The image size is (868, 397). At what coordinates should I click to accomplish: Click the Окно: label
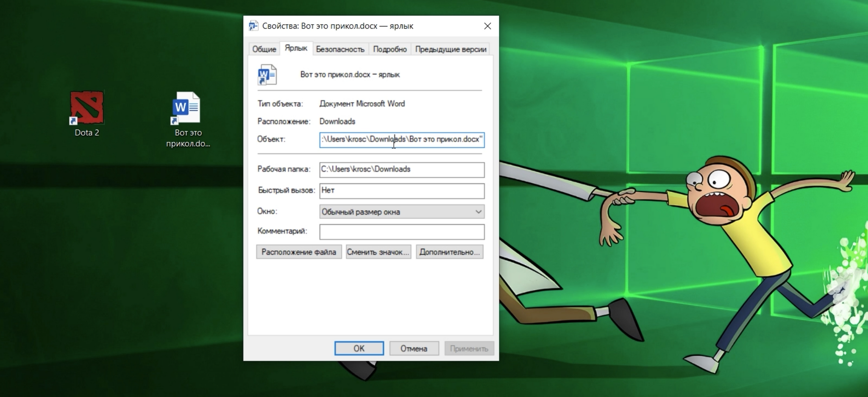[267, 211]
